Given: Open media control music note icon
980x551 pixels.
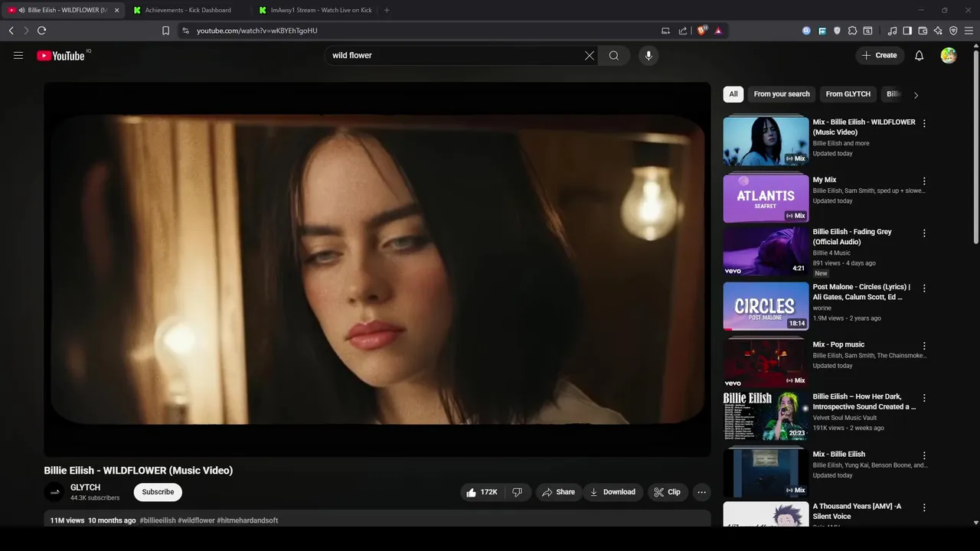Looking at the screenshot, I should 892,31.
